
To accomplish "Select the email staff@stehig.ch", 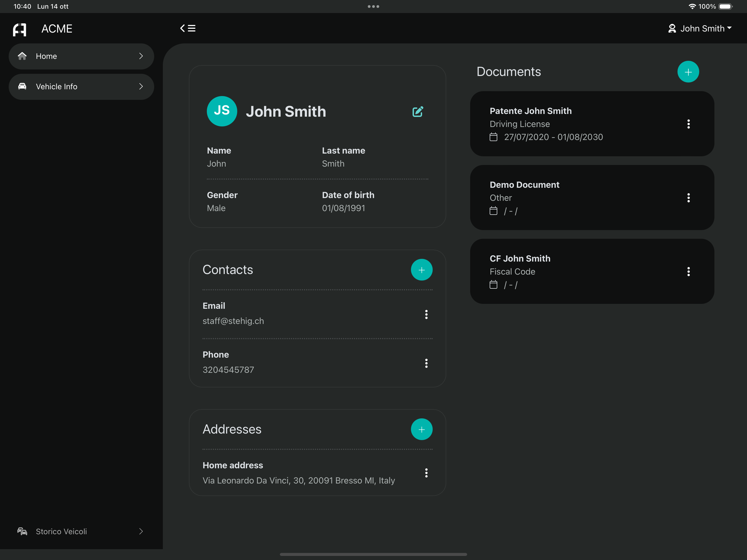I will 233,321.
